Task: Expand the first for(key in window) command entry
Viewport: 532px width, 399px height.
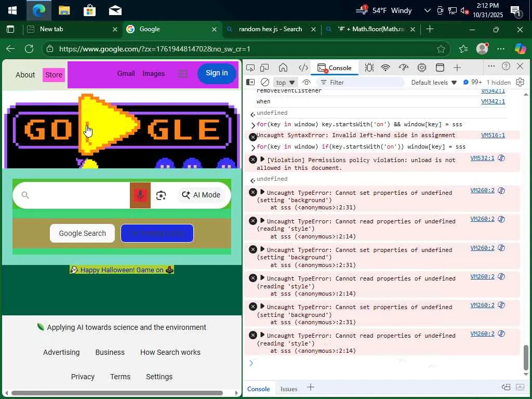Action: pyautogui.click(x=253, y=125)
